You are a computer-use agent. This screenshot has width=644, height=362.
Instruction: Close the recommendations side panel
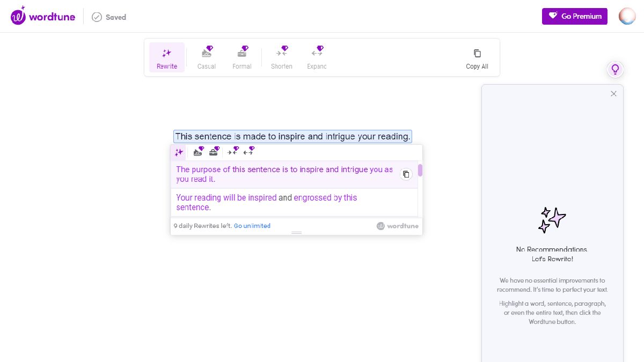point(613,94)
